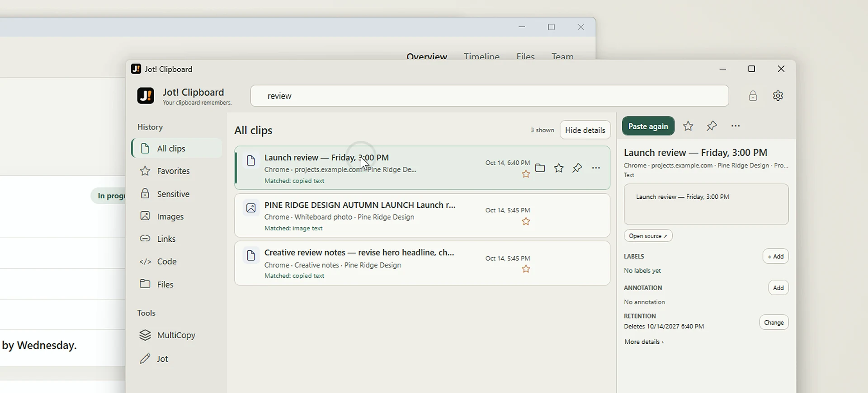868x393 pixels.
Task: Focus the search field containing review
Action: (x=490, y=96)
